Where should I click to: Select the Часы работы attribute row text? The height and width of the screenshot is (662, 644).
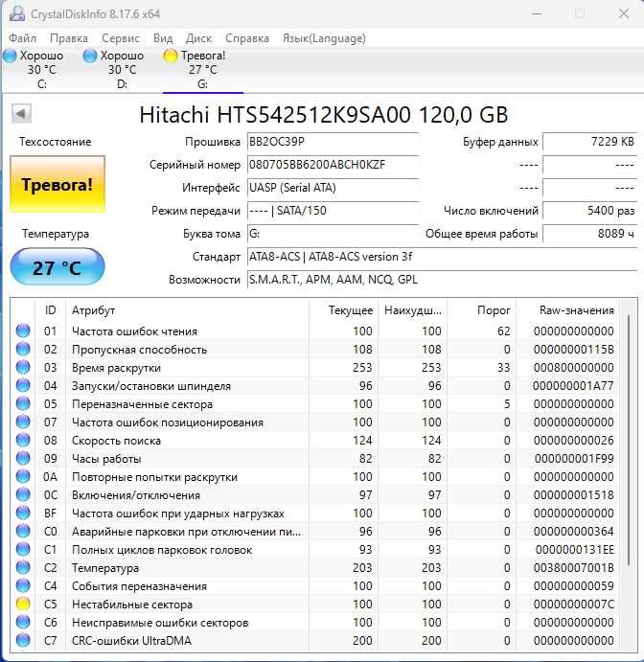click(x=106, y=459)
